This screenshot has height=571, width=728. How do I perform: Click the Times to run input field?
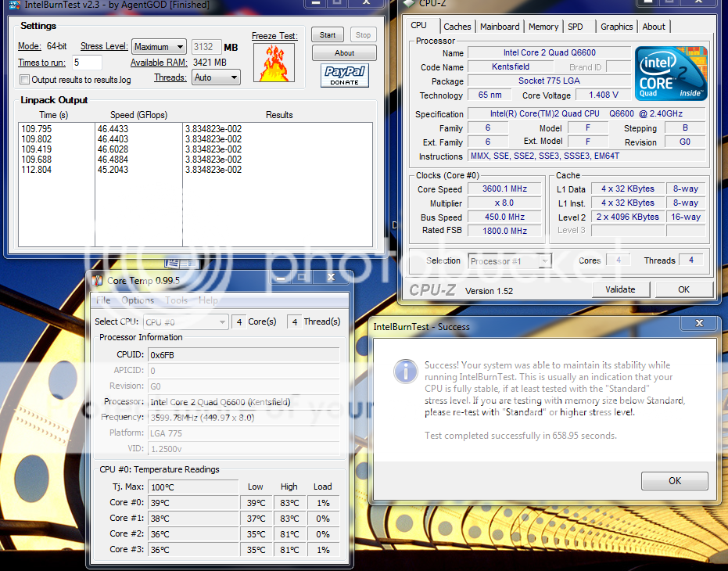click(87, 63)
